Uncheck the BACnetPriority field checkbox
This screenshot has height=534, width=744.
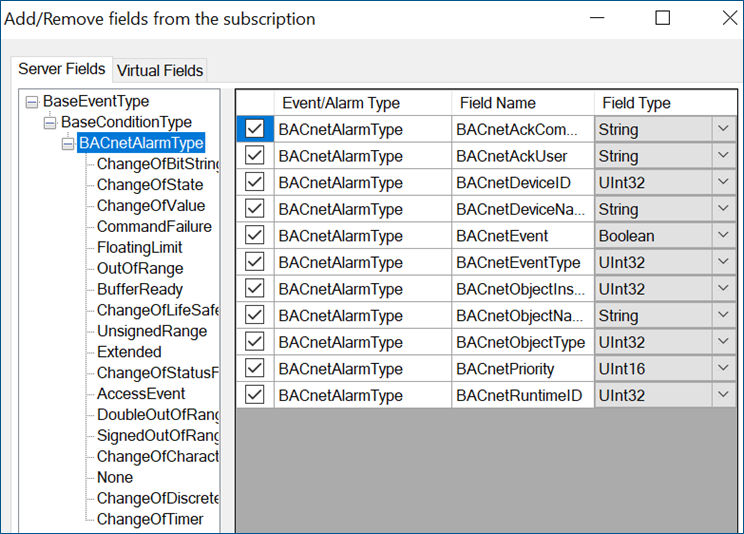click(x=255, y=368)
